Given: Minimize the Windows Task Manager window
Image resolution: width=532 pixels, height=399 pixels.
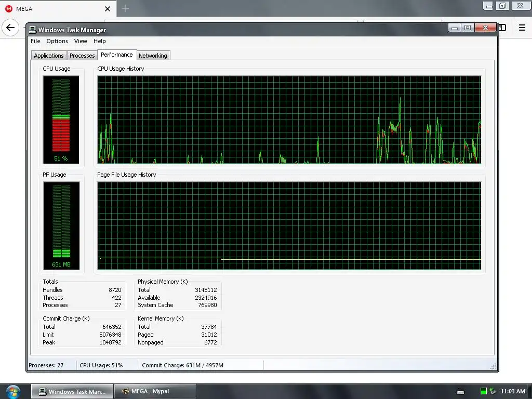Looking at the screenshot, I should [x=455, y=28].
